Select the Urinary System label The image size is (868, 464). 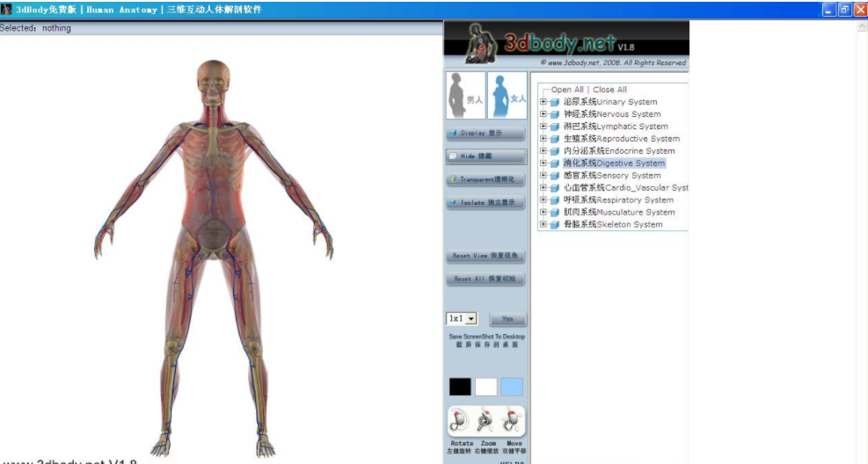[x=610, y=102]
